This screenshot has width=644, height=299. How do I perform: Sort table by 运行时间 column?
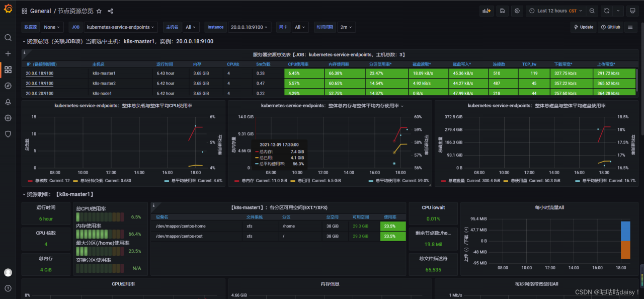[x=165, y=64]
